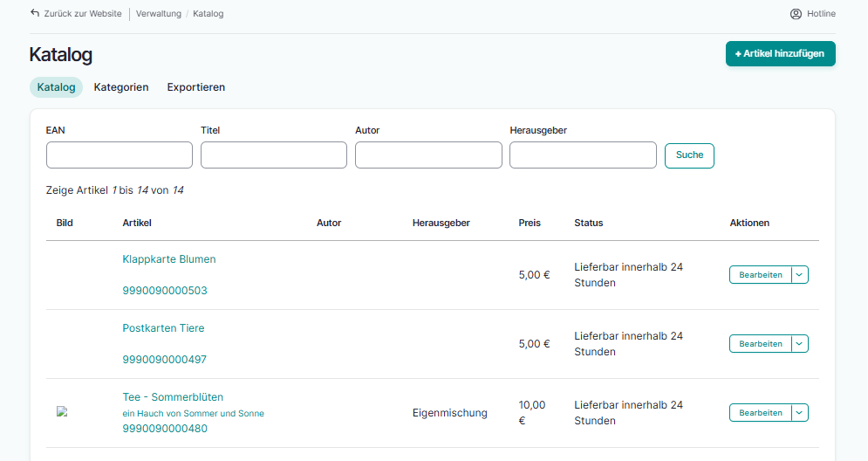Focus the Autor filter input
Image resolution: width=868 pixels, height=461 pixels.
(x=428, y=155)
